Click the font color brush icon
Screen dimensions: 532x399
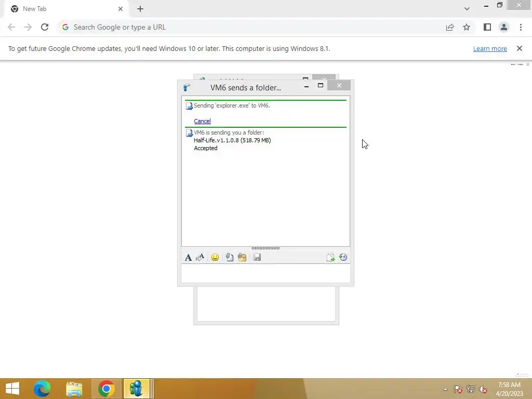(200, 258)
